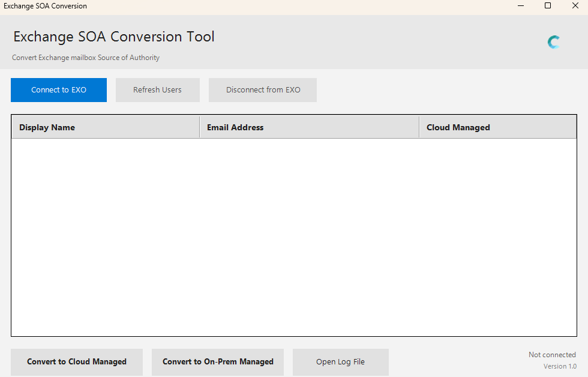Click the Connect to EXO button

pos(59,90)
